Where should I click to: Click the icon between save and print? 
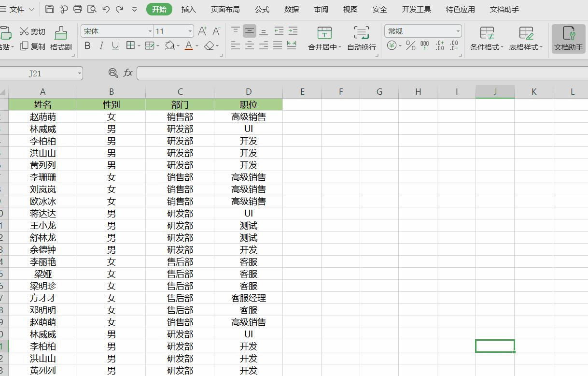pyautogui.click(x=64, y=9)
